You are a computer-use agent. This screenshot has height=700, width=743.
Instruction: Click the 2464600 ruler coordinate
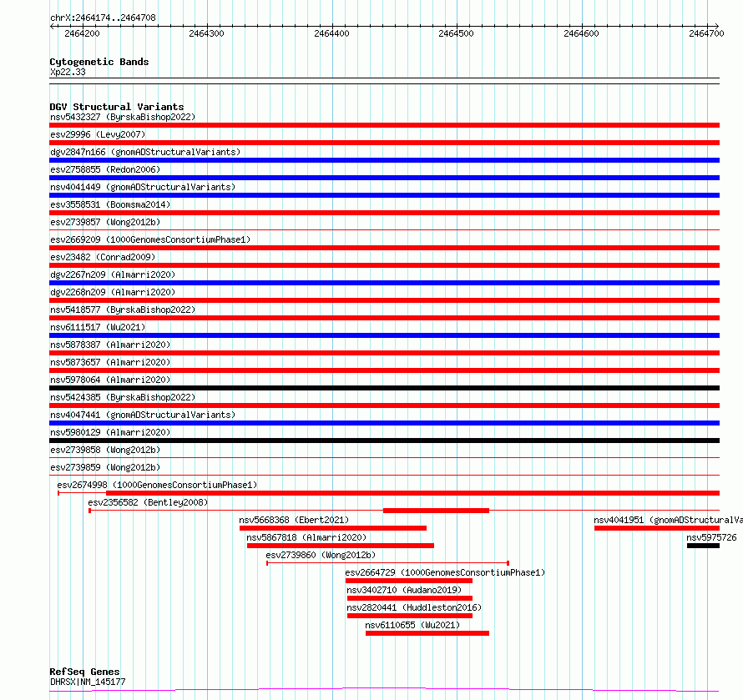tap(581, 33)
